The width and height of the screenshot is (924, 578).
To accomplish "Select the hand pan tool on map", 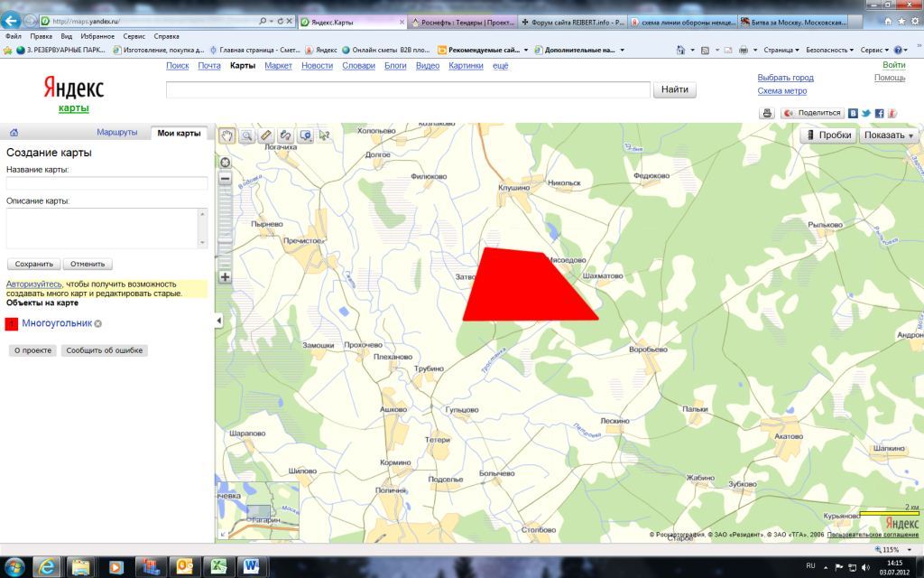I will coord(226,135).
